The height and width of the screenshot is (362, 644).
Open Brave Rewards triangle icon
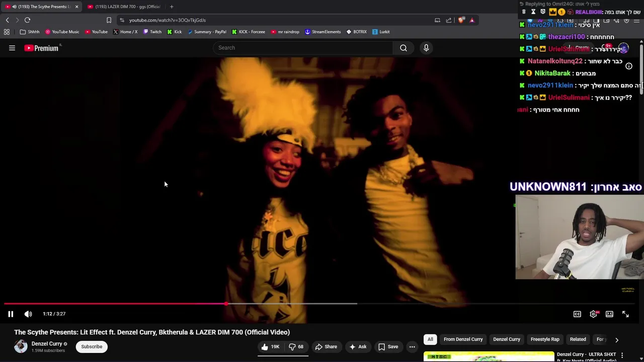pyautogui.click(x=472, y=20)
